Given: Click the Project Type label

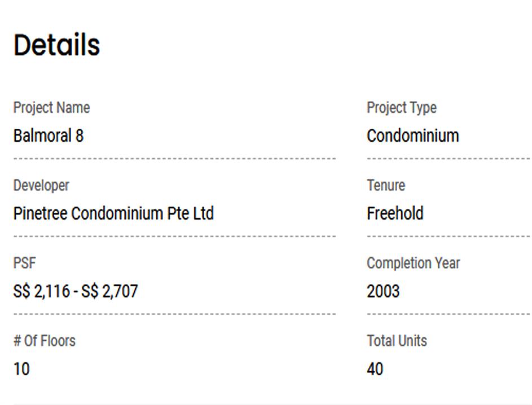Looking at the screenshot, I should pos(401,107).
